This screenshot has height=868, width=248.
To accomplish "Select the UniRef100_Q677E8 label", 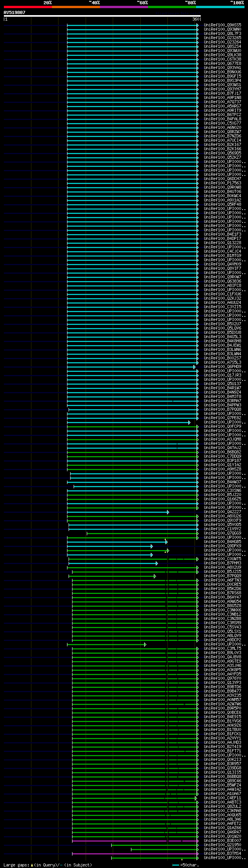I will [x=222, y=63].
